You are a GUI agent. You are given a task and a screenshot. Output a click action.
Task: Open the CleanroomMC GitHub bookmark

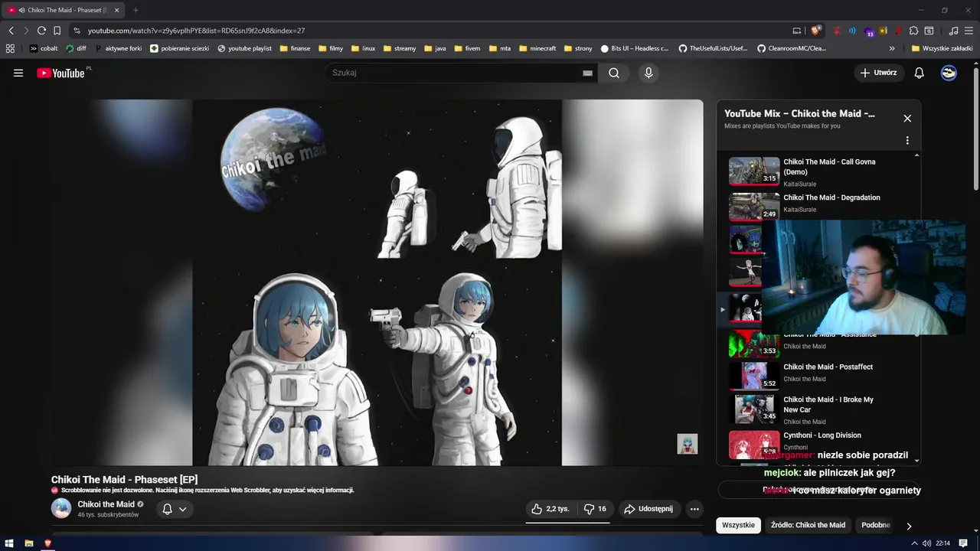(792, 48)
